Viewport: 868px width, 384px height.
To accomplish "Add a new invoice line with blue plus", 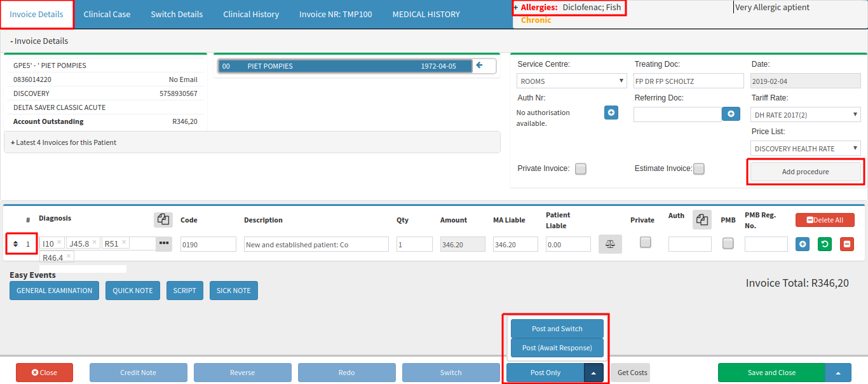I will (803, 243).
